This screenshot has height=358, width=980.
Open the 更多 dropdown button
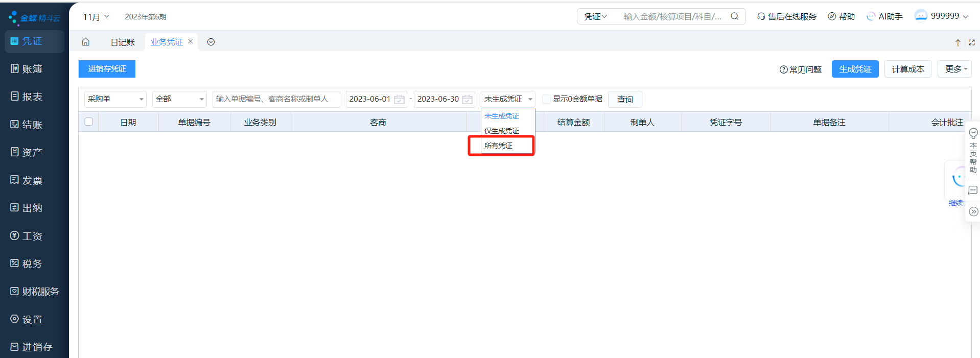point(954,69)
